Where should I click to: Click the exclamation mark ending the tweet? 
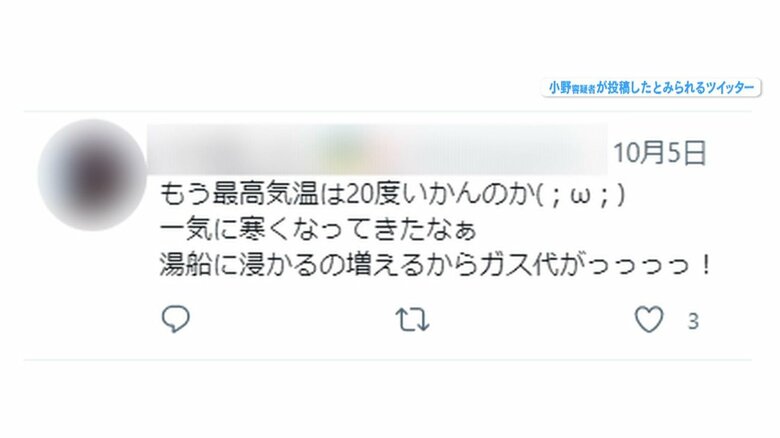[x=706, y=265]
